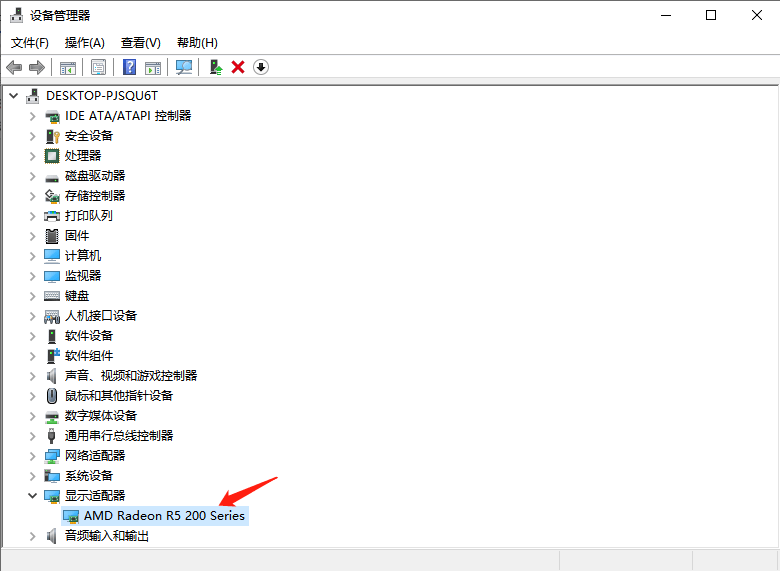Select the 通用串行总线控制器 tree item
The height and width of the screenshot is (571, 780).
click(118, 435)
